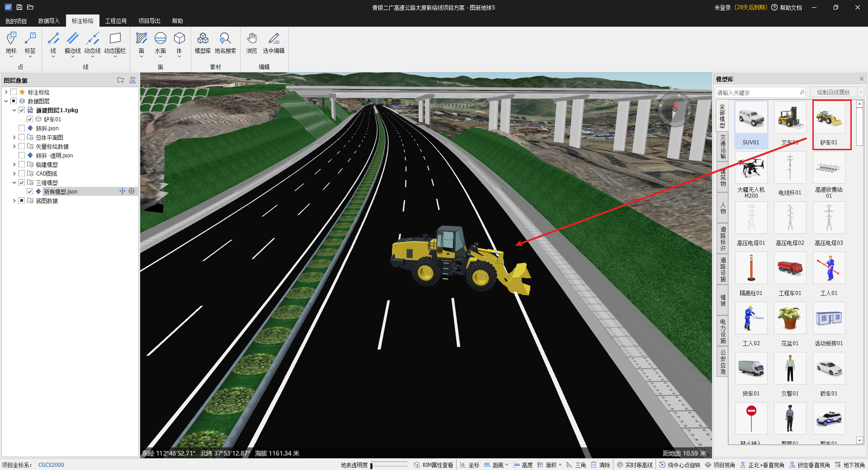The image size is (868, 470).
Task: Open the 帮助文档 help link
Action: click(x=790, y=8)
